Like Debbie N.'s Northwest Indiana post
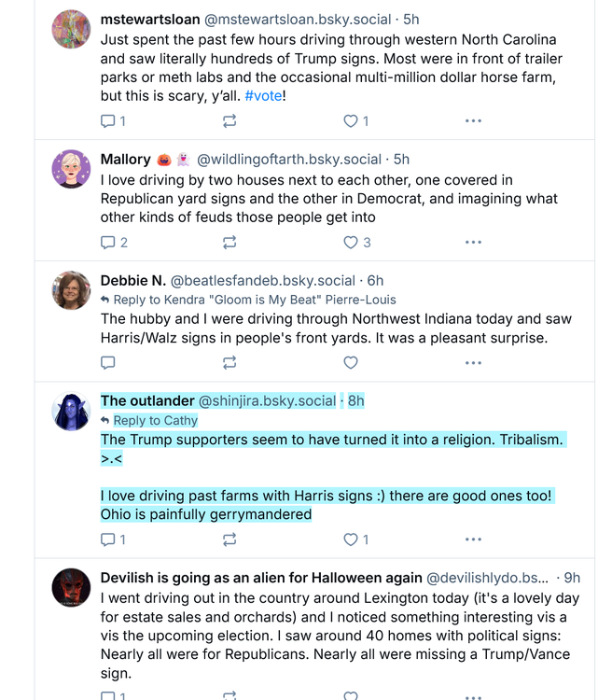The height and width of the screenshot is (700, 612). click(x=351, y=362)
